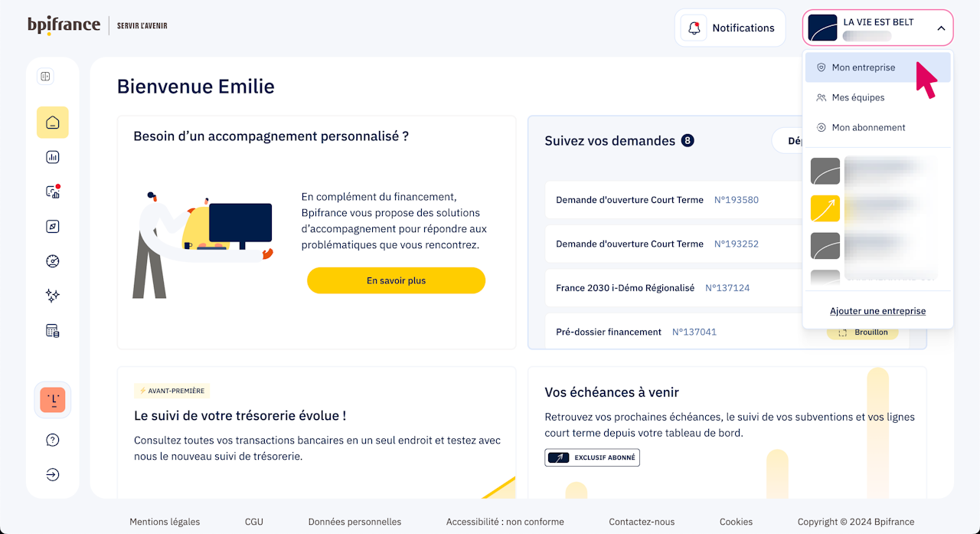Click the Notifications button
The width and height of the screenshot is (980, 534).
pyautogui.click(x=730, y=28)
